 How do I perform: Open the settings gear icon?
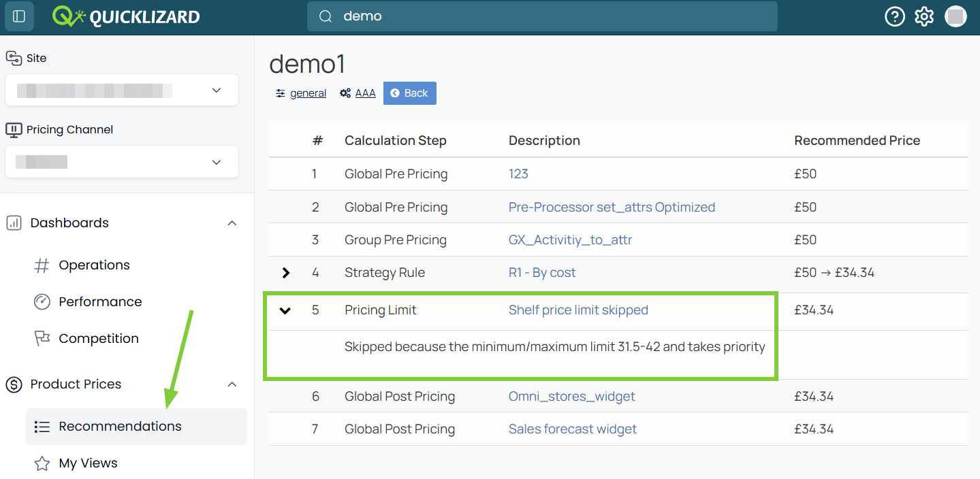[924, 16]
